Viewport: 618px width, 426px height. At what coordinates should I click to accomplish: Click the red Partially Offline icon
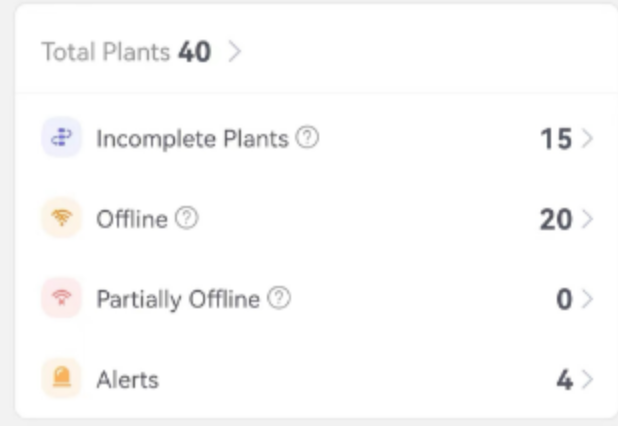pos(61,298)
